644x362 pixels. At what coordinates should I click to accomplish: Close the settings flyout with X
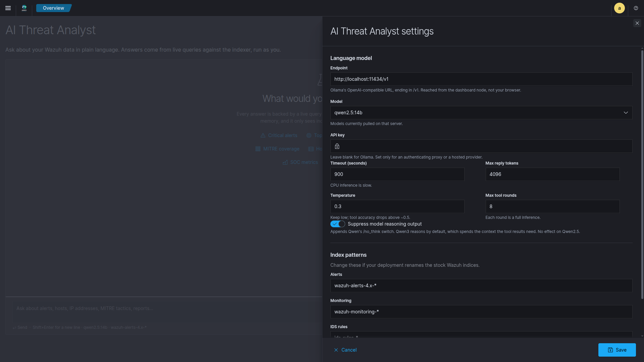pyautogui.click(x=637, y=23)
